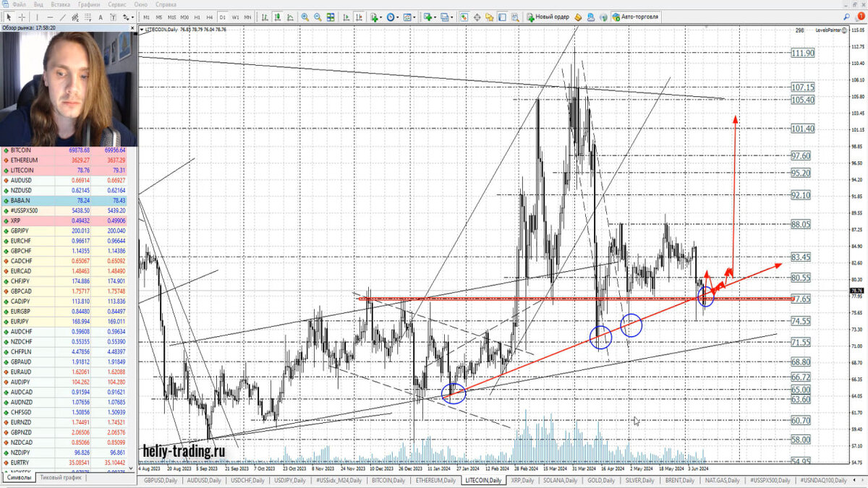
Task: Set timeframe to M15
Action: coord(171,17)
